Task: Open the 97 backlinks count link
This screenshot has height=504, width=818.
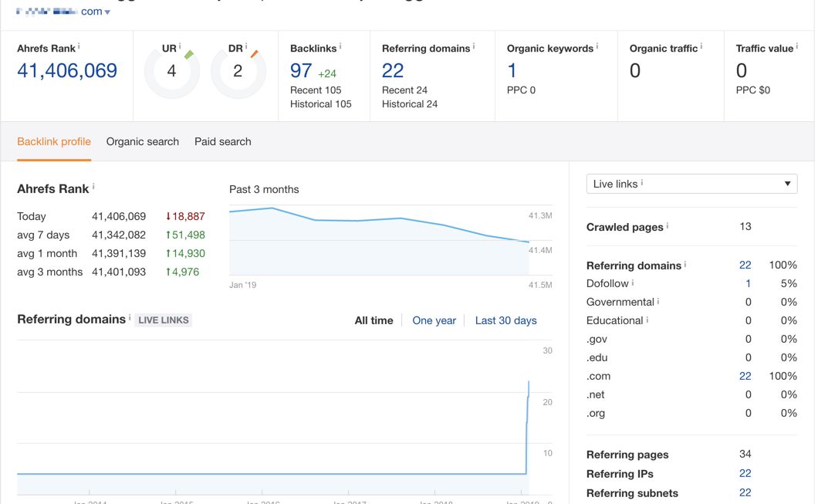Action: click(x=301, y=71)
